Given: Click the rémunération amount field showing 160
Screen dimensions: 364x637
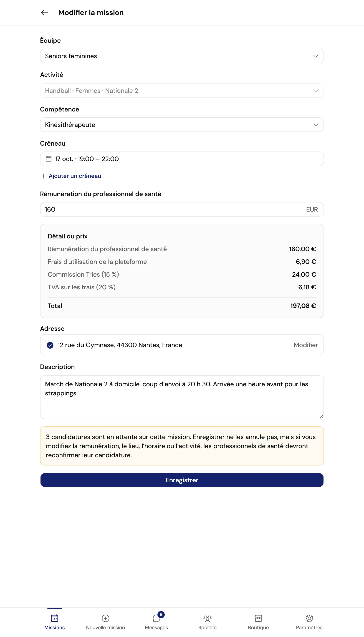Looking at the screenshot, I should point(182,209).
